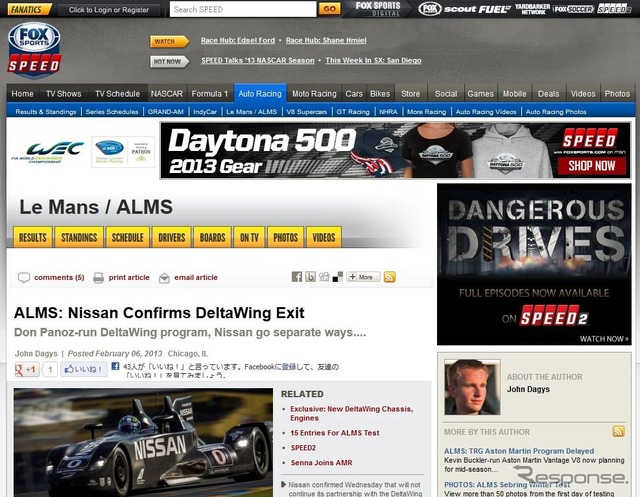Open the Store menu
The height and width of the screenshot is (497, 640).
tap(410, 93)
